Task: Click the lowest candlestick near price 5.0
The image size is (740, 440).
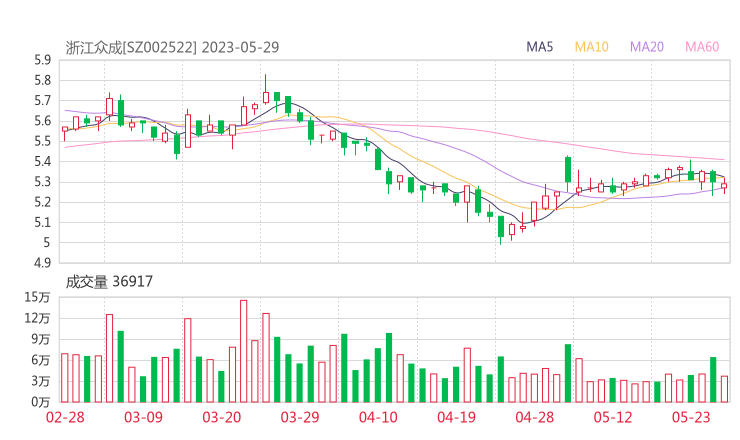Action: pyautogui.click(x=501, y=229)
